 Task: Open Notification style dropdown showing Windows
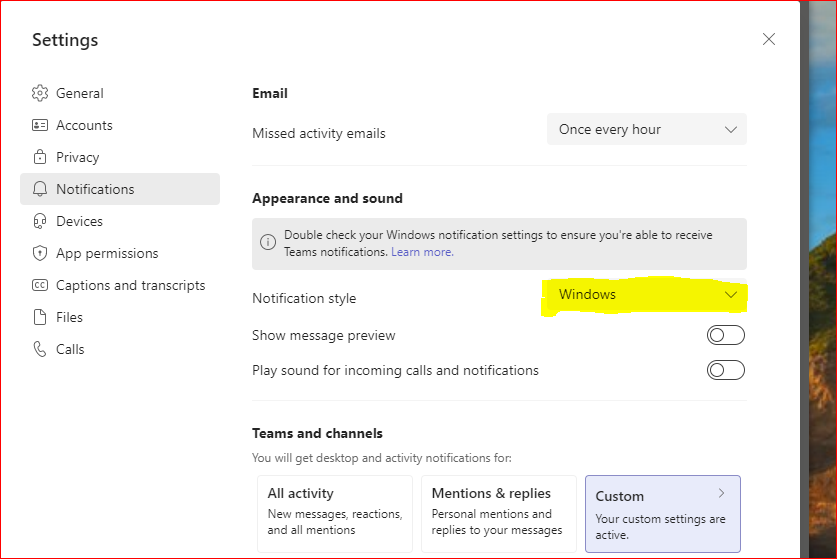pos(646,295)
